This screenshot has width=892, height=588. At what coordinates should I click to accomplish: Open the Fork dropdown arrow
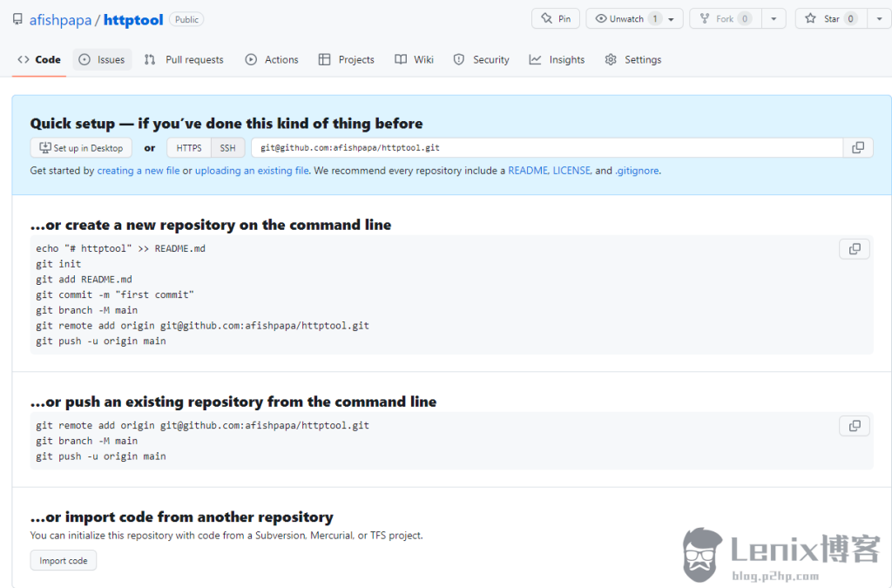coord(773,18)
